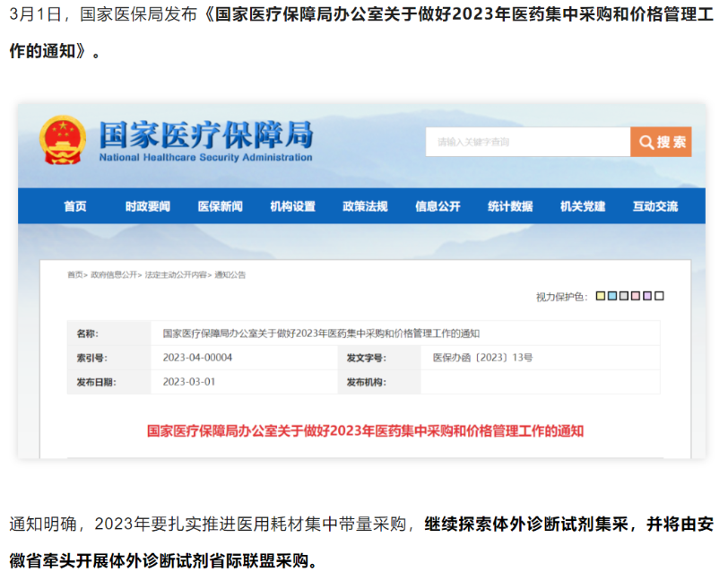This screenshot has width=728, height=572.
Task: Open the 首页 nav item
Action: tap(75, 206)
